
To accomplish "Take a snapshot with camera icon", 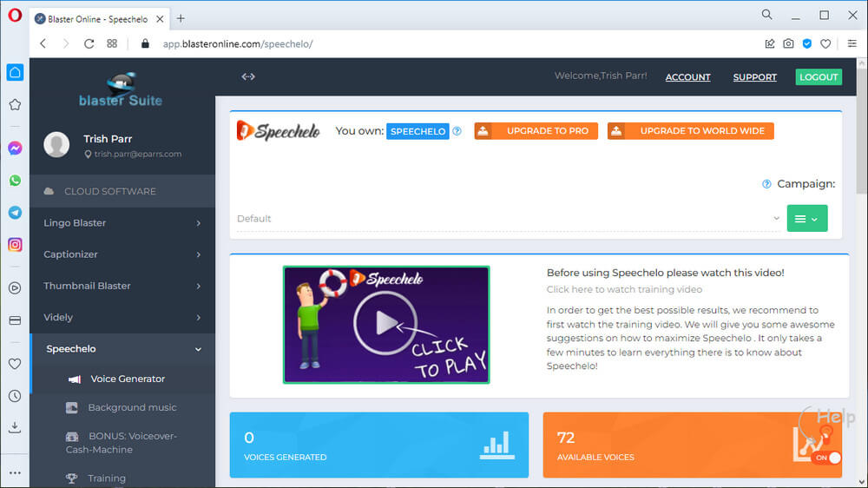I will [788, 43].
